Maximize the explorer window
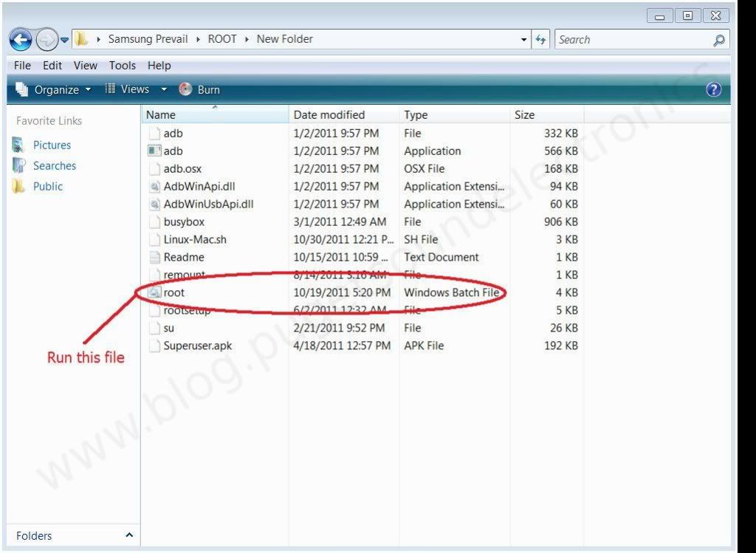The height and width of the screenshot is (553, 756). click(x=687, y=16)
